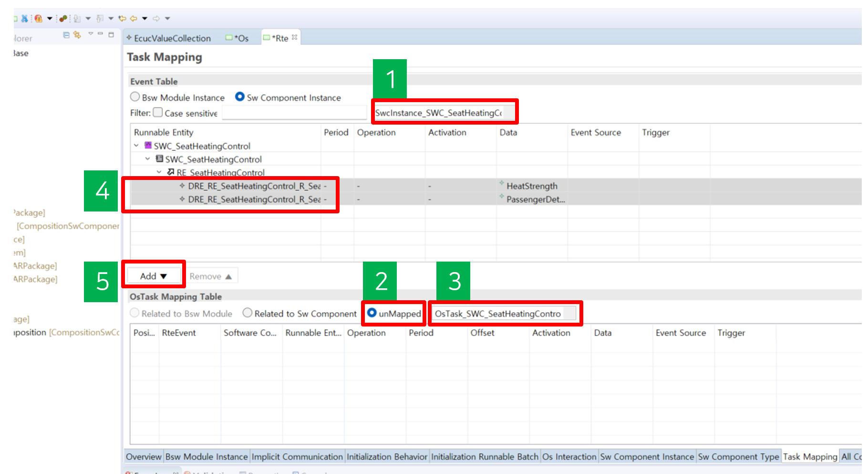Open the Sw Component Instance bottom tab
This screenshot has height=474, width=868.
coord(647,457)
